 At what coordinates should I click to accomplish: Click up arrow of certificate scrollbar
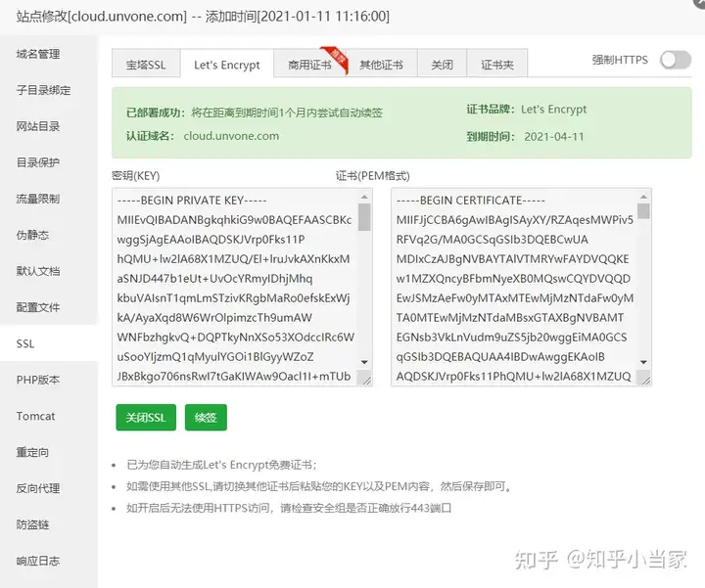(644, 197)
